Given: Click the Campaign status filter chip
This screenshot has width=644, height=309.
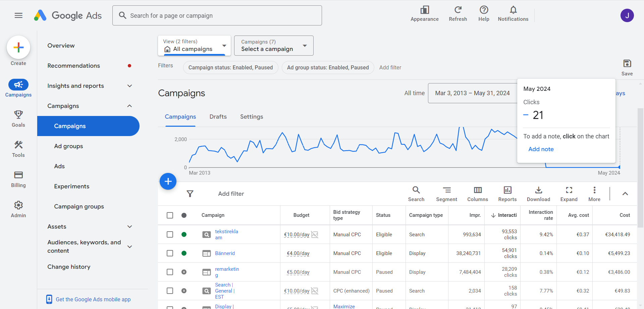Looking at the screenshot, I should pos(231,67).
